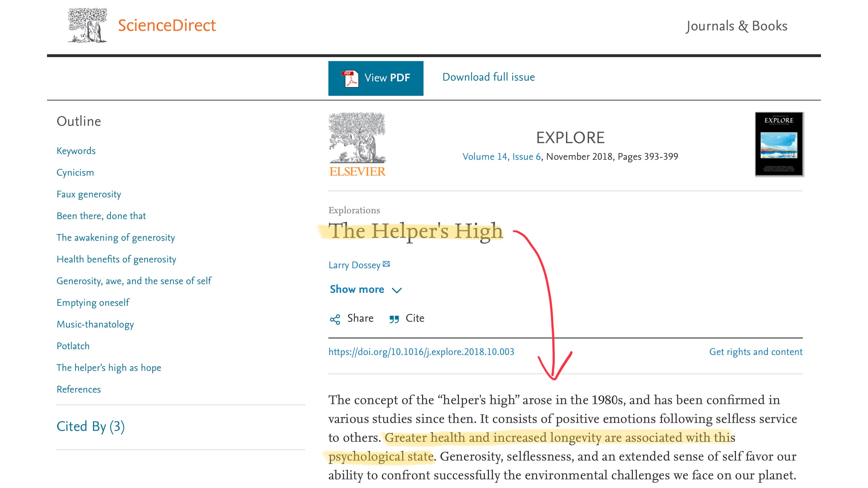868x488 pixels.
Task: Open the Cited By (3) section
Action: pos(90,427)
